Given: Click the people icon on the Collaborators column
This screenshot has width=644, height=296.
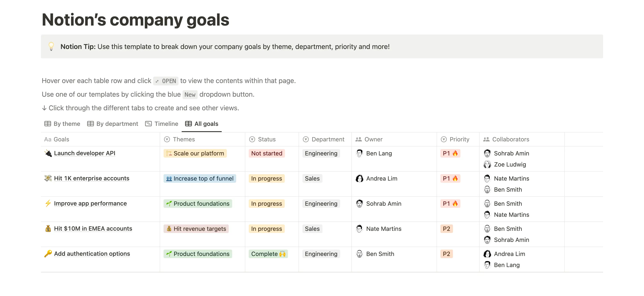Looking at the screenshot, I should (x=486, y=139).
